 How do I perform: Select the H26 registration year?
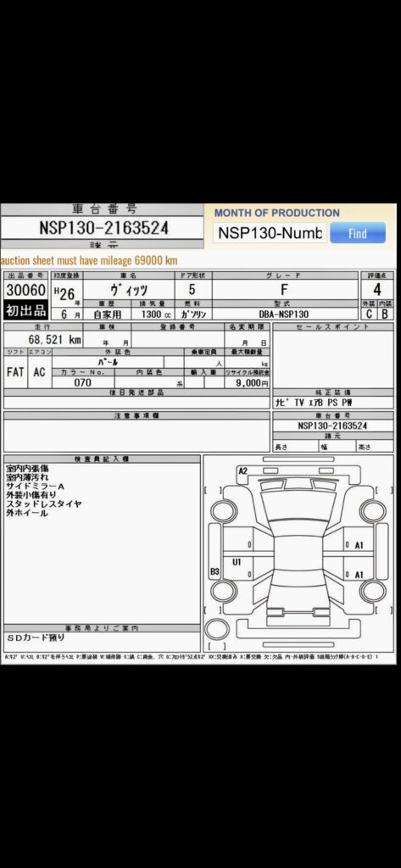click(x=65, y=293)
